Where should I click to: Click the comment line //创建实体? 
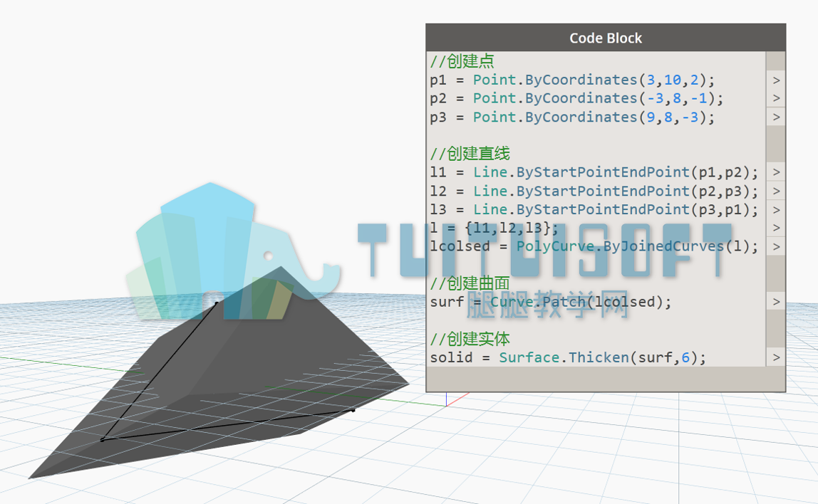470,339
